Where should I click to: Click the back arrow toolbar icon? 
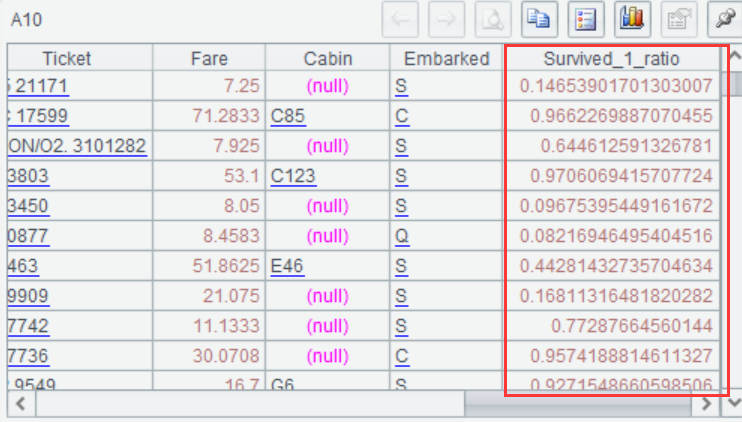[x=401, y=19]
